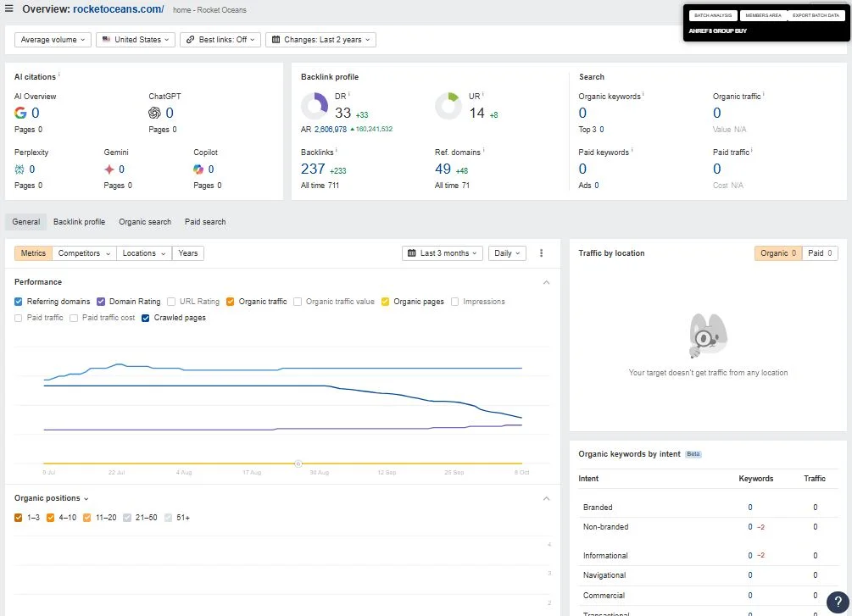Click the Gemini sparkle icon
Viewport: 852px width, 616px height.
click(x=109, y=169)
